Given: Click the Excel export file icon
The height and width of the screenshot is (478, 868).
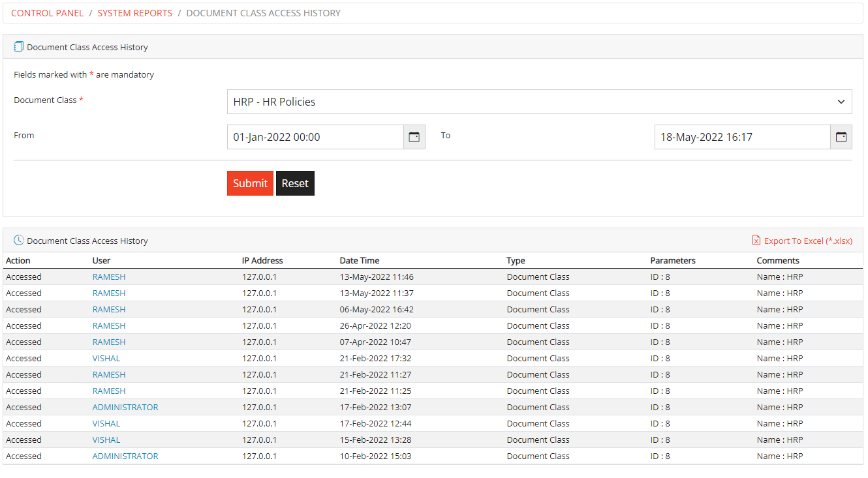Looking at the screenshot, I should coord(756,241).
